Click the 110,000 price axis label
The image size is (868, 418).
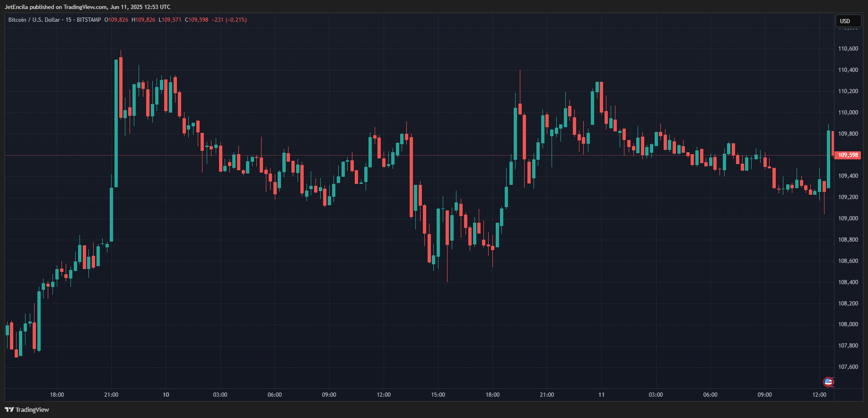[x=848, y=113]
